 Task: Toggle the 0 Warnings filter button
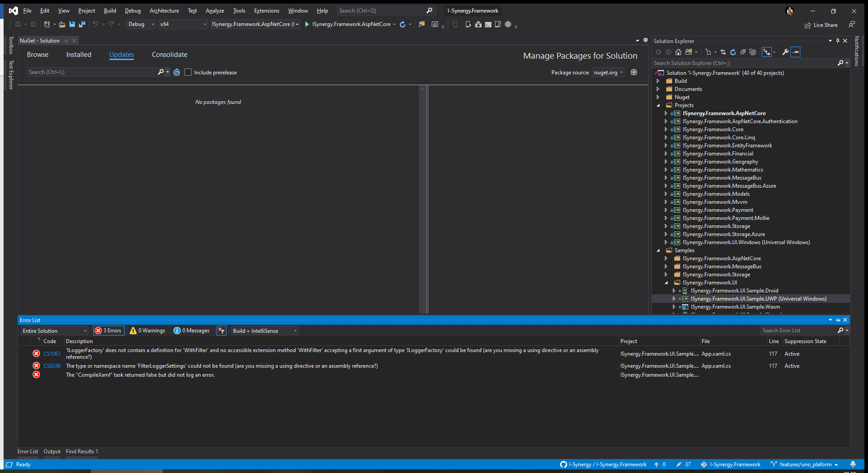pos(148,331)
